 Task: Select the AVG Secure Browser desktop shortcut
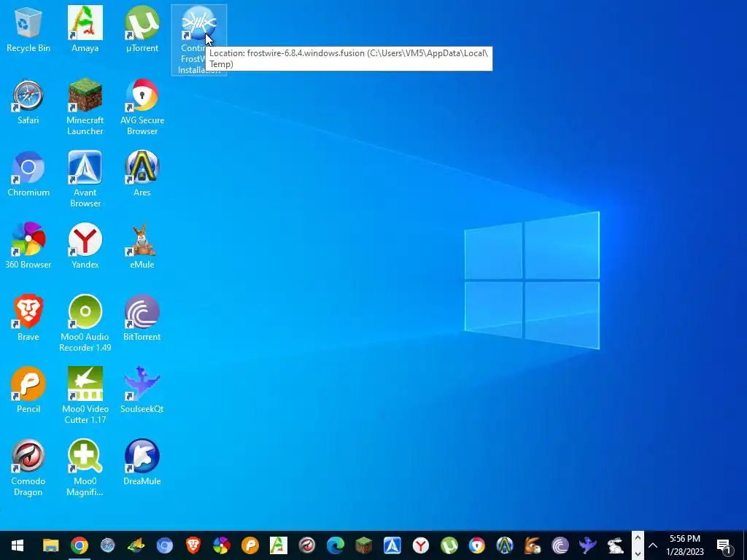(142, 107)
